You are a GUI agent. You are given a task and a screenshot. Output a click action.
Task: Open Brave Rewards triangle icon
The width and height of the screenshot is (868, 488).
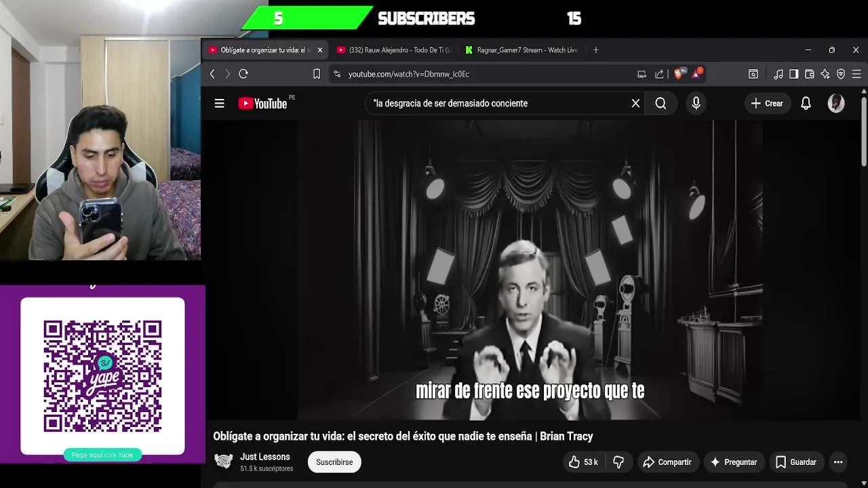click(x=696, y=73)
